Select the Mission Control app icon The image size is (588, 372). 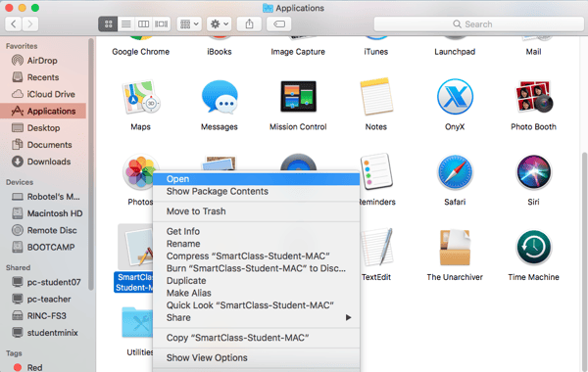coord(298,96)
